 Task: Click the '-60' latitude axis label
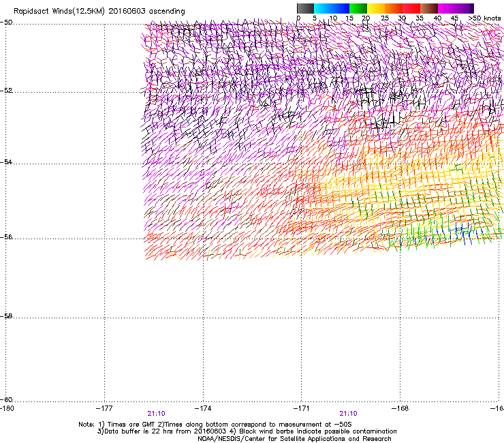pos(6,400)
